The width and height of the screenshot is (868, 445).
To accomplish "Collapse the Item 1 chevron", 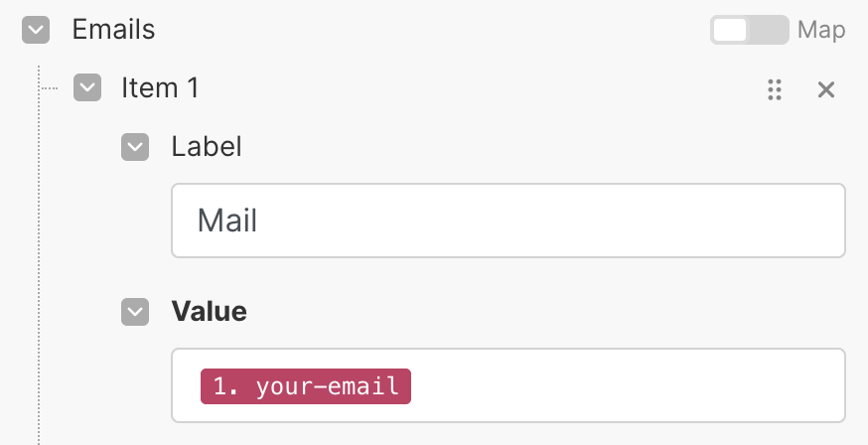I will click(x=87, y=88).
